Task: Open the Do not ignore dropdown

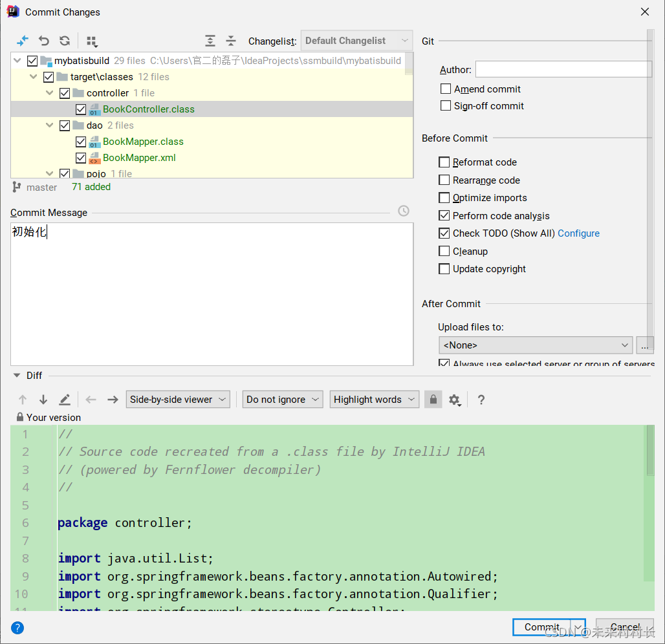Action: coord(283,400)
